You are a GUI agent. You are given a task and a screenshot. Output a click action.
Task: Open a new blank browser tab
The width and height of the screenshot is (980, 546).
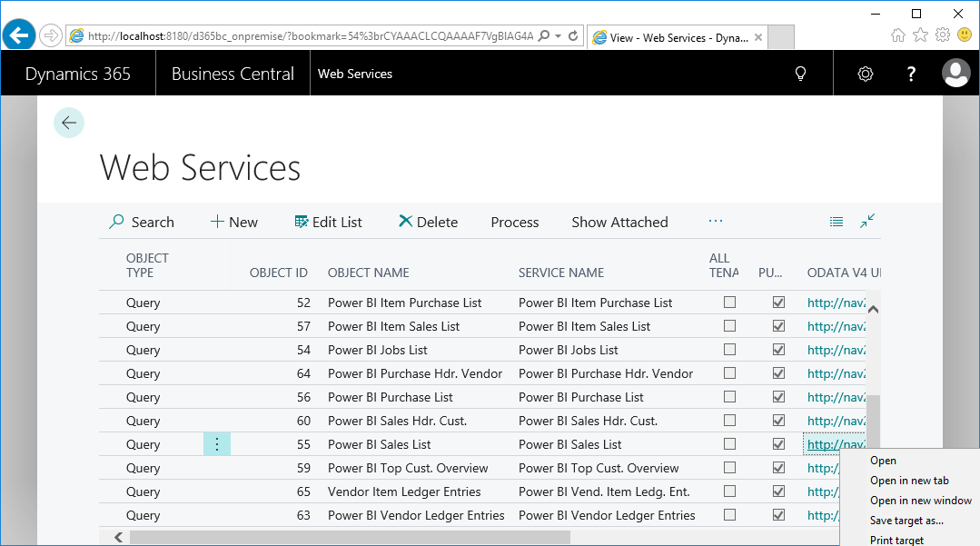click(780, 37)
